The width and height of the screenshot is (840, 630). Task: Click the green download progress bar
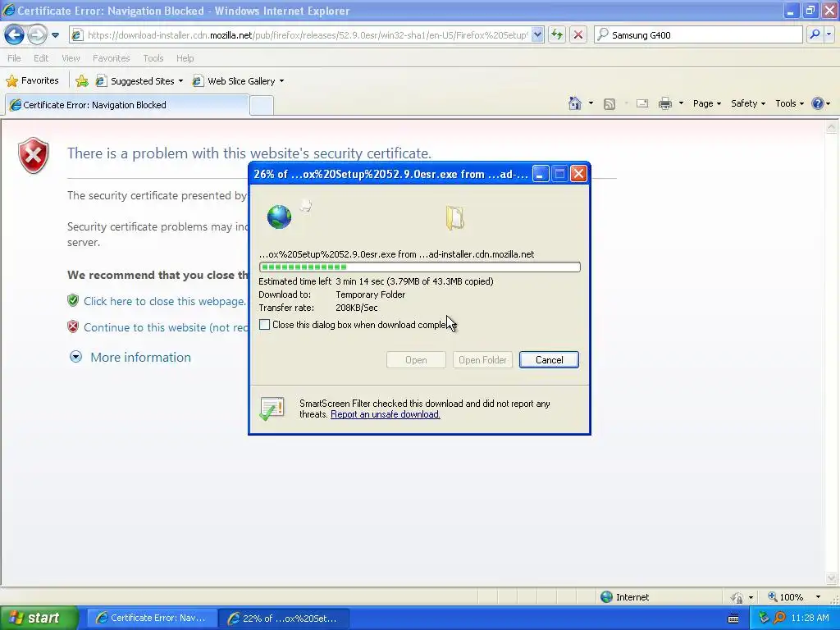click(x=419, y=267)
